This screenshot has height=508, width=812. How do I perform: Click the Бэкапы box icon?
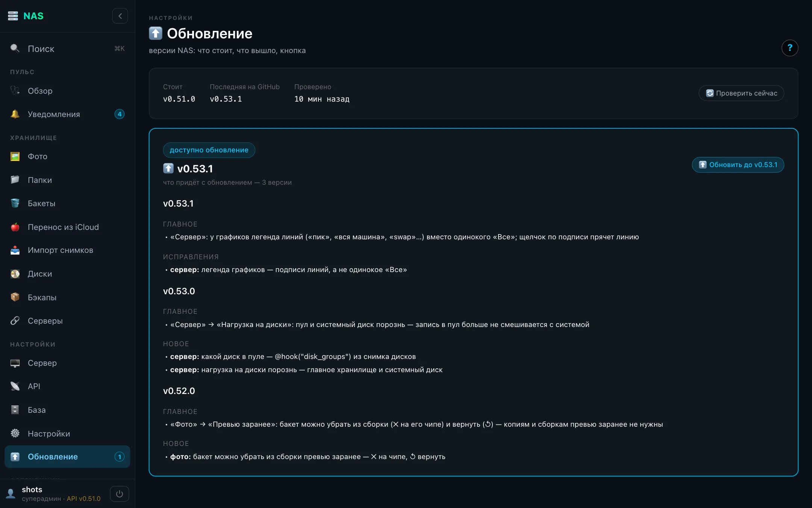(x=15, y=297)
